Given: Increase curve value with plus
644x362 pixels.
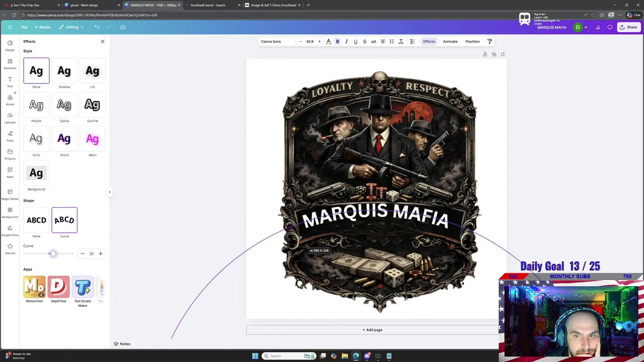Looking at the screenshot, I should pyautogui.click(x=101, y=253).
